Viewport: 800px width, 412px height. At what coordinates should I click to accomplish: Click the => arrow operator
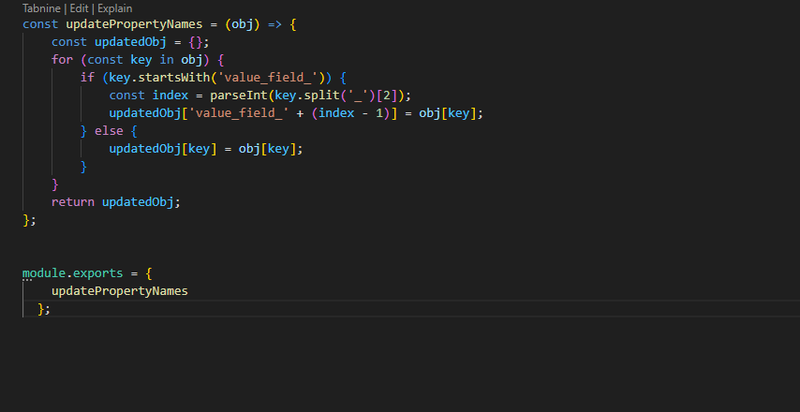point(274,24)
